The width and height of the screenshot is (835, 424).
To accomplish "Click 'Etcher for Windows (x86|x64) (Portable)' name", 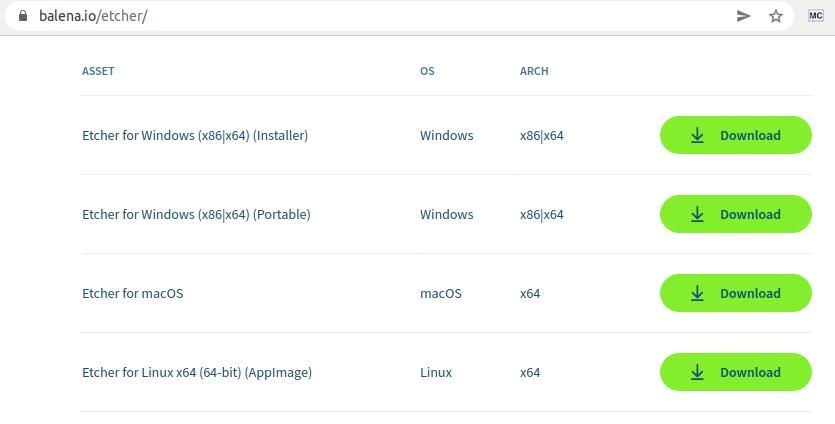I will click(x=196, y=214).
